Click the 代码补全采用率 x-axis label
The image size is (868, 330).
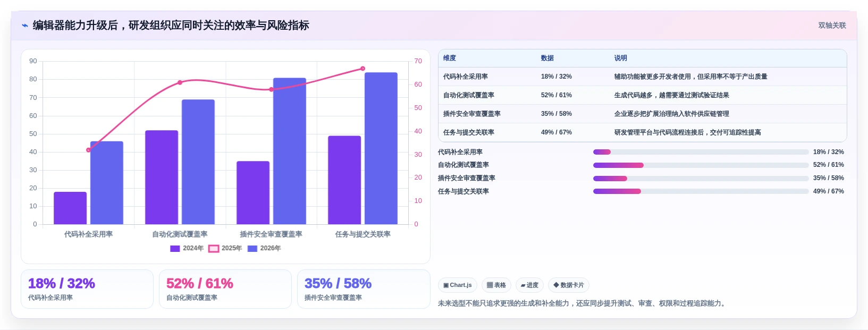pyautogui.click(x=88, y=234)
